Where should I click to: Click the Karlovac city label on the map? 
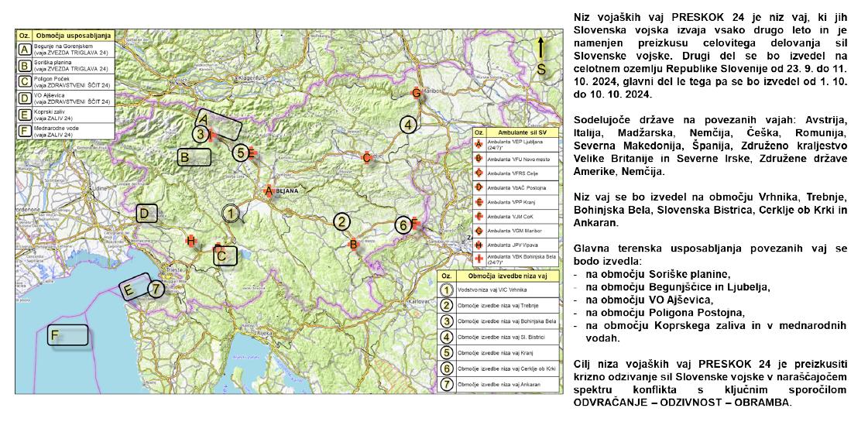(419, 301)
